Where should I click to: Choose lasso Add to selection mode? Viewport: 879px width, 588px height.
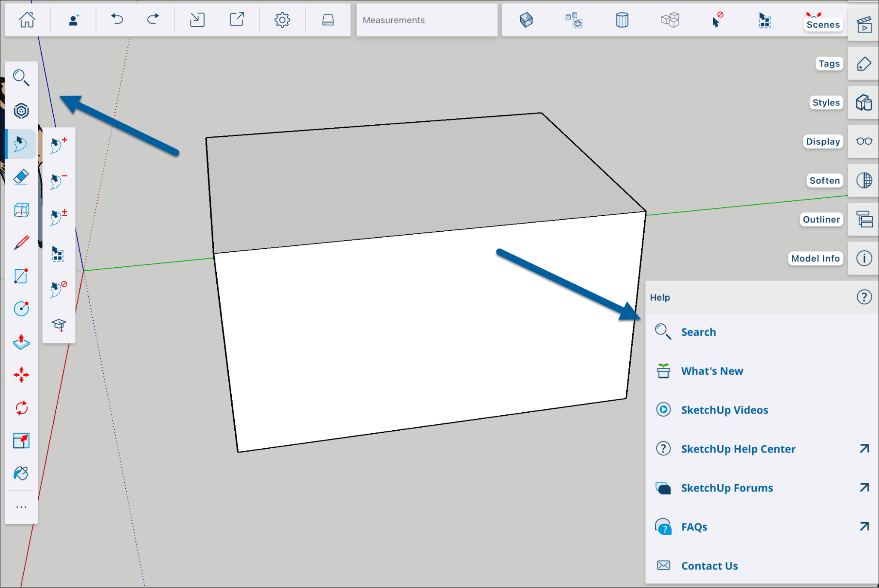pyautogui.click(x=58, y=145)
